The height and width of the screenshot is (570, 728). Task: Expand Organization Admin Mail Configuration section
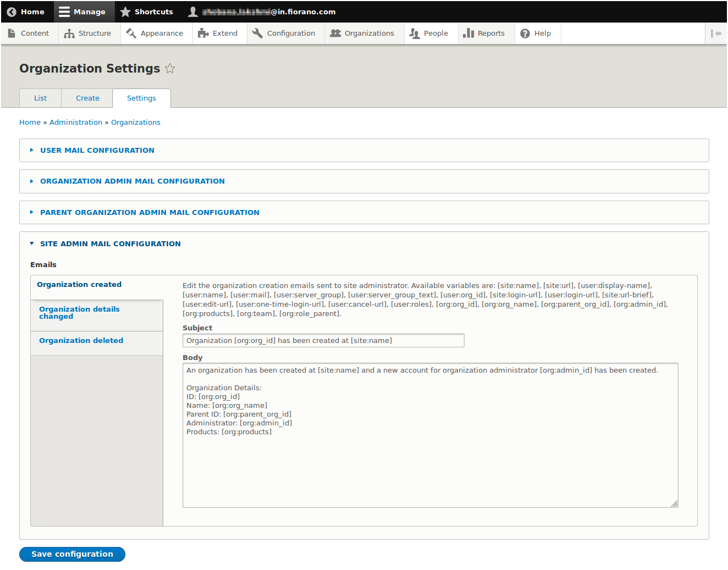132,181
